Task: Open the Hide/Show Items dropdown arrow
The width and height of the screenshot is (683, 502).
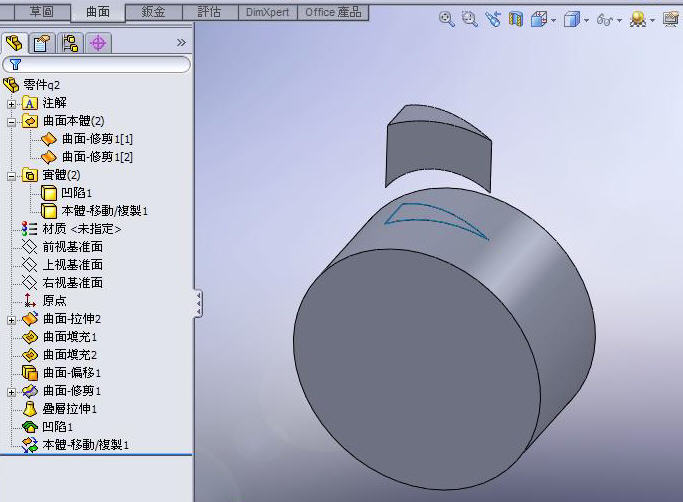Action: pyautogui.click(x=619, y=20)
